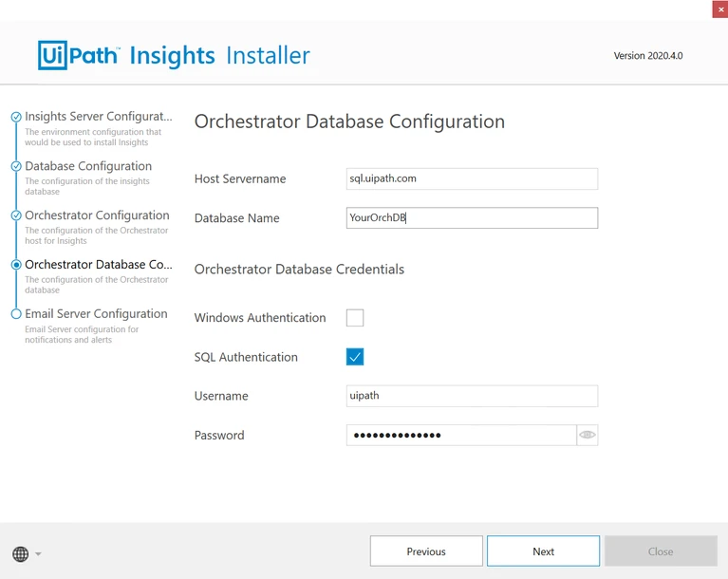Click the Version 2020.4.0 text
Viewport: 728px width, 579px height.
point(648,56)
